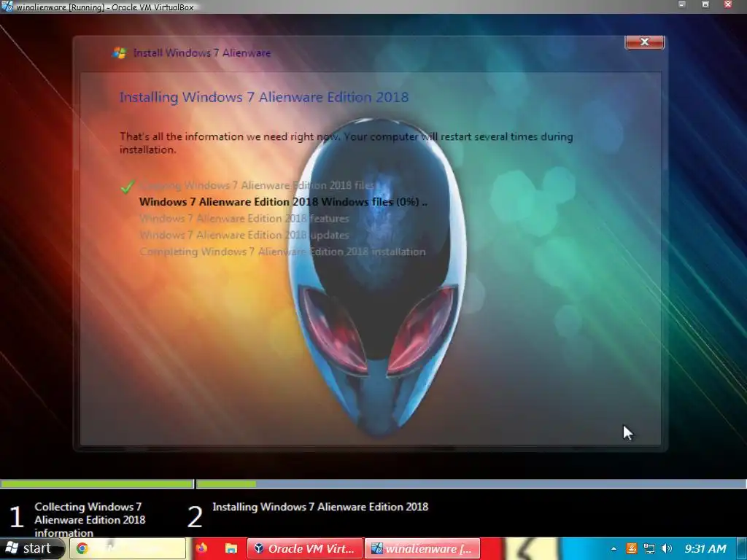Click 'That's all the information we need' text
747x560 pixels.
[346, 143]
